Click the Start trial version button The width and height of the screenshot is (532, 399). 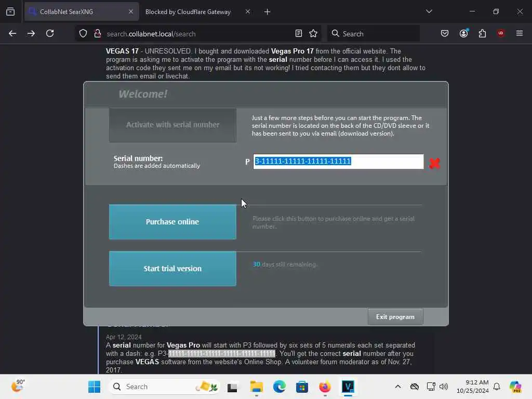point(172,269)
